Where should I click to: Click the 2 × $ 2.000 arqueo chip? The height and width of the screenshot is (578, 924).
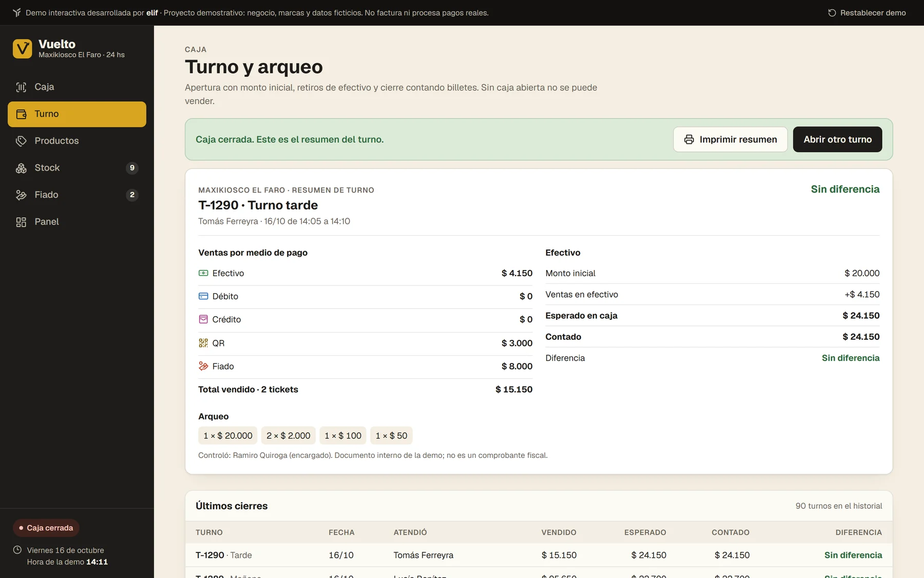pyautogui.click(x=288, y=436)
